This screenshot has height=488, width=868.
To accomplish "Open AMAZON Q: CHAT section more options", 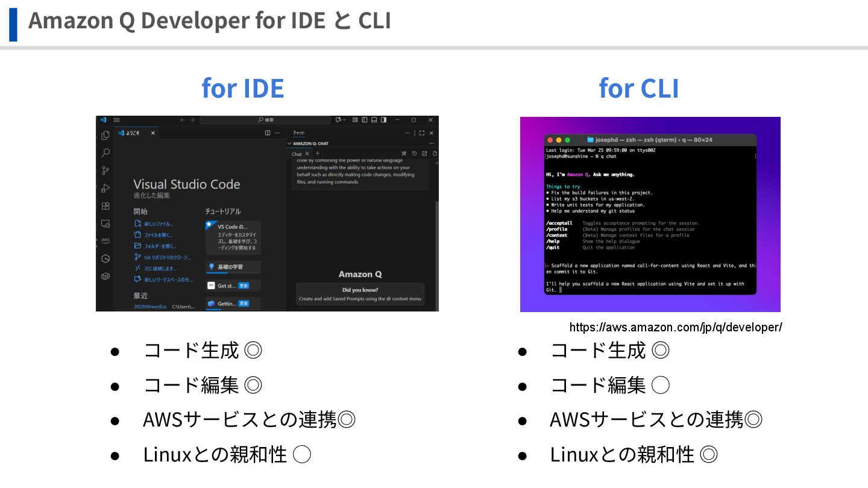I will tap(432, 143).
